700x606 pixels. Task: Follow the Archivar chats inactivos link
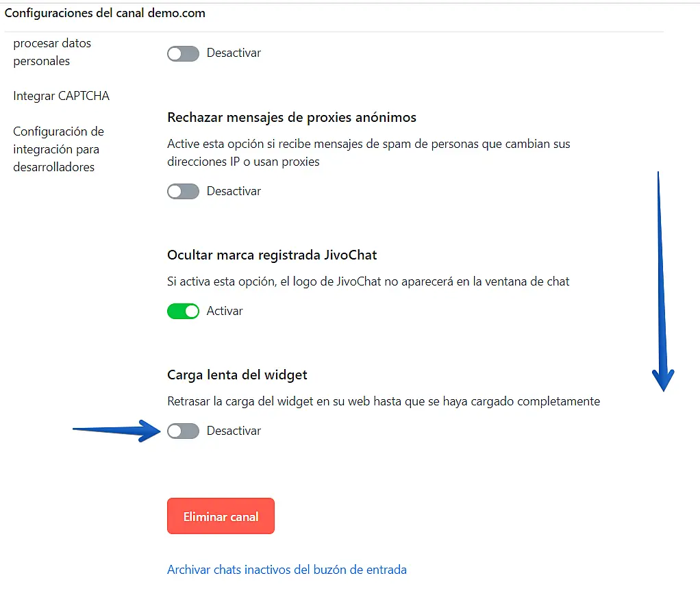click(287, 570)
